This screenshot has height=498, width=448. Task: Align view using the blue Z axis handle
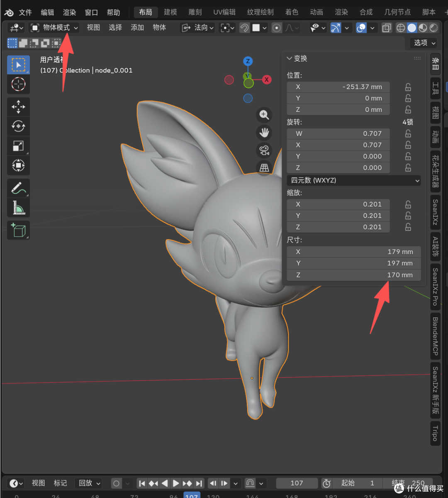pos(248,61)
